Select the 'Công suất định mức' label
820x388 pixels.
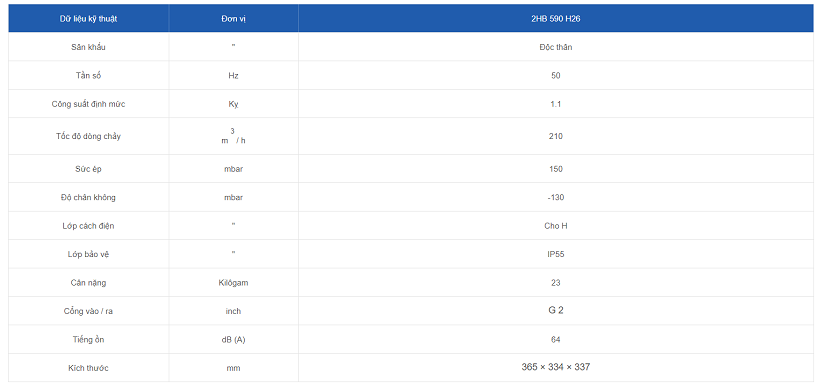(88, 104)
